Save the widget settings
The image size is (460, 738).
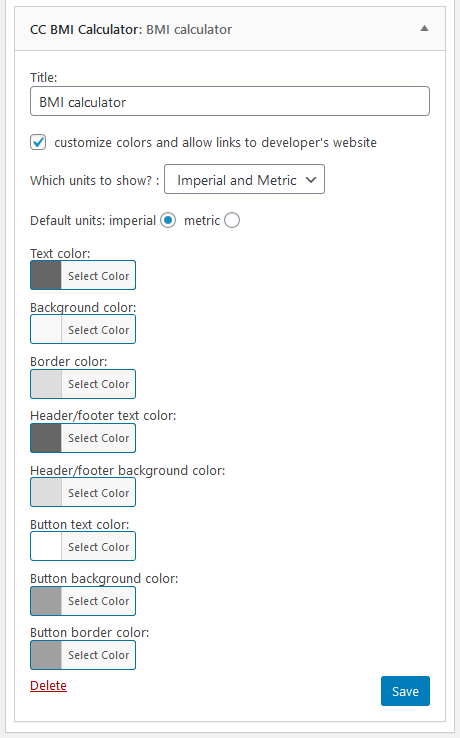tap(405, 691)
